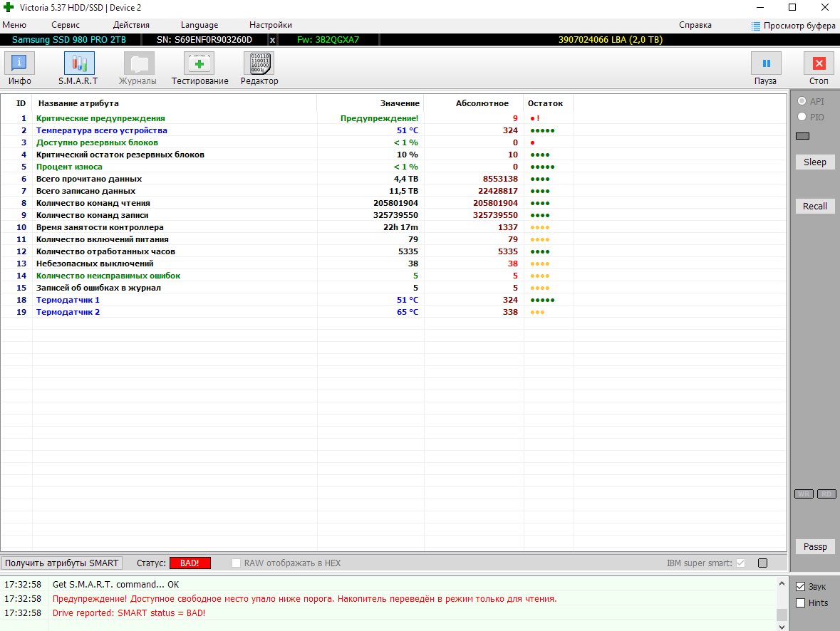Select Всего прочитано данных row
840x631 pixels.
[x=394, y=179]
